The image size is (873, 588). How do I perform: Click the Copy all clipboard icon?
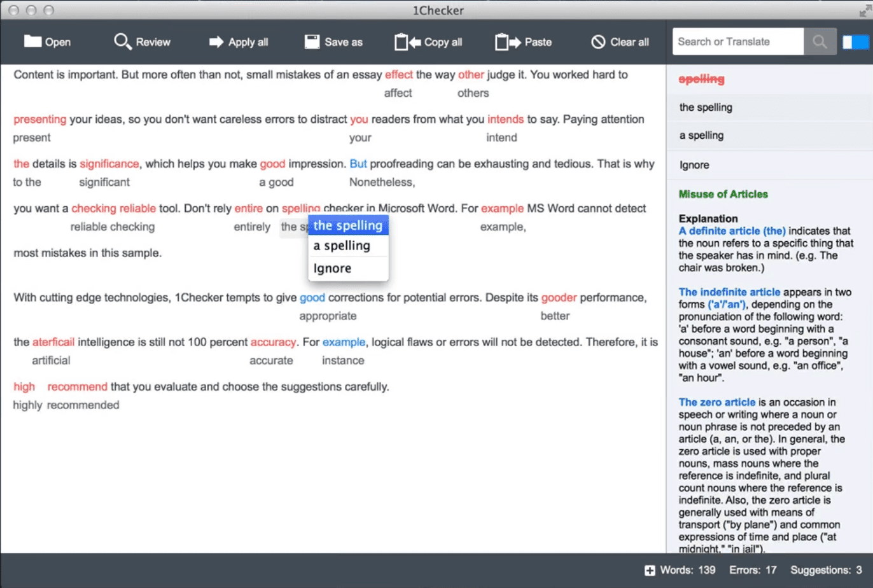(x=407, y=42)
